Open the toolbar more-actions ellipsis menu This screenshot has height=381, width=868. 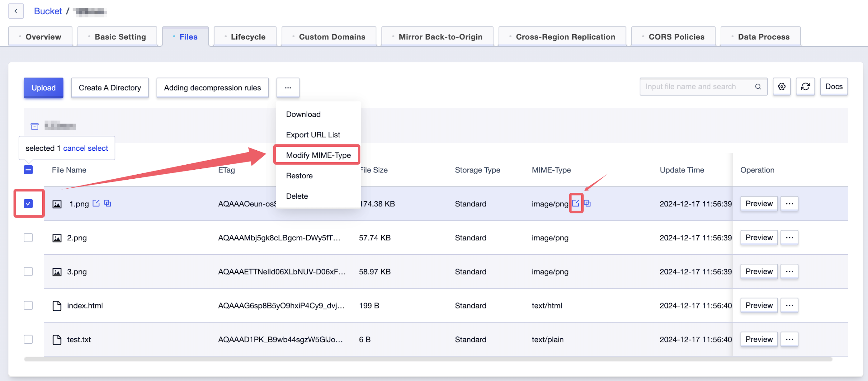pyautogui.click(x=288, y=87)
